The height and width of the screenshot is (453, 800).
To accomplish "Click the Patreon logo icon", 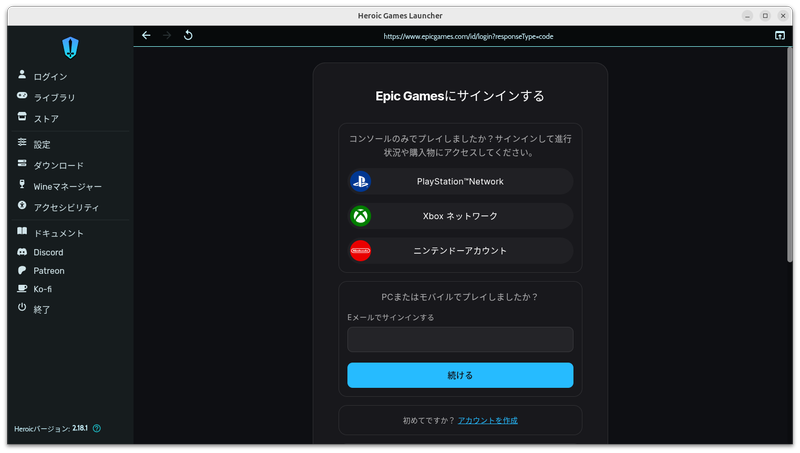I will (22, 270).
